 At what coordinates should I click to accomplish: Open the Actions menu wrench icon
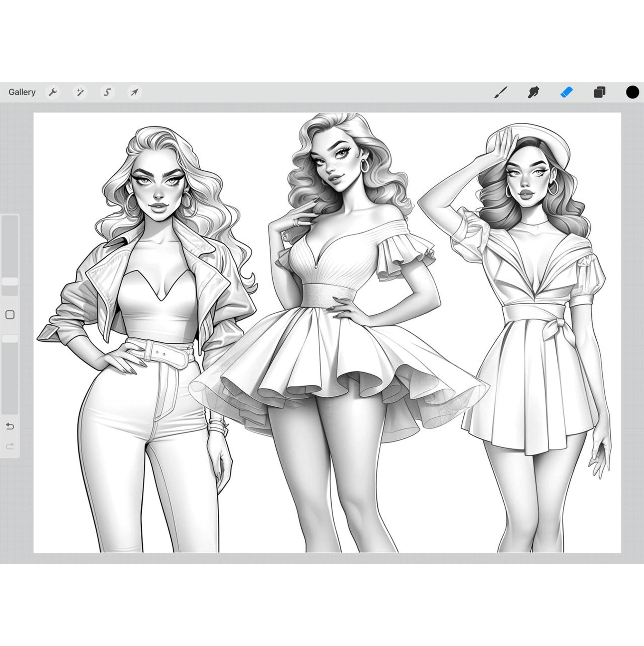click(53, 92)
